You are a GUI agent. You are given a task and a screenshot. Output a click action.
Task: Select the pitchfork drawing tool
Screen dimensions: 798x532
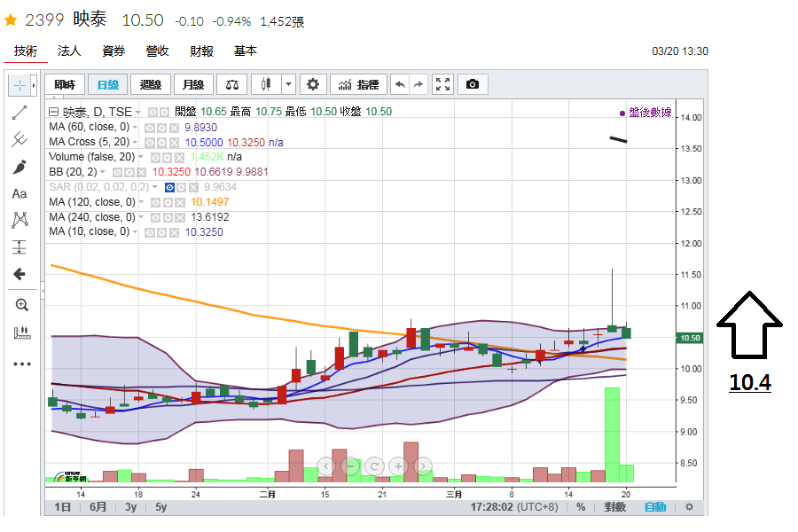pyautogui.click(x=20, y=139)
